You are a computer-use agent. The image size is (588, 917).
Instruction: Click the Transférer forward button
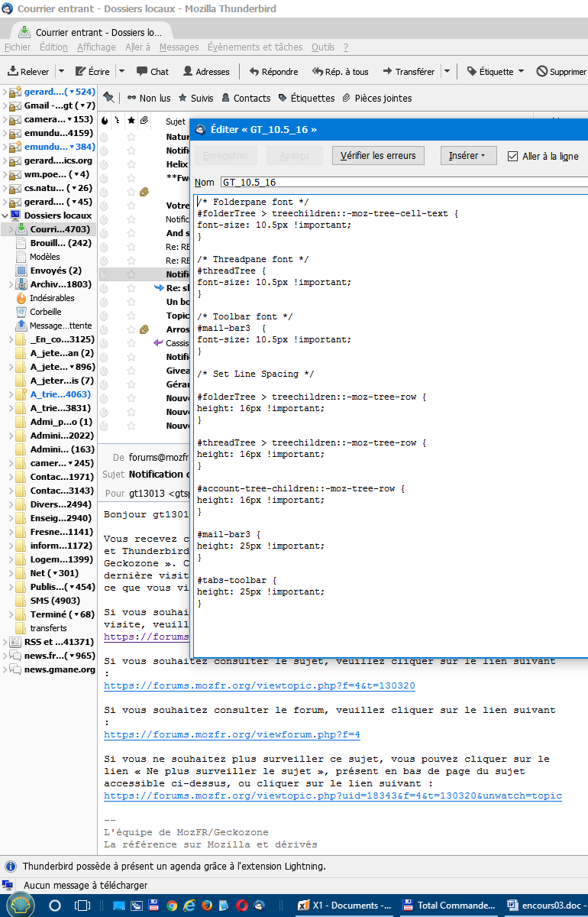click(408, 71)
